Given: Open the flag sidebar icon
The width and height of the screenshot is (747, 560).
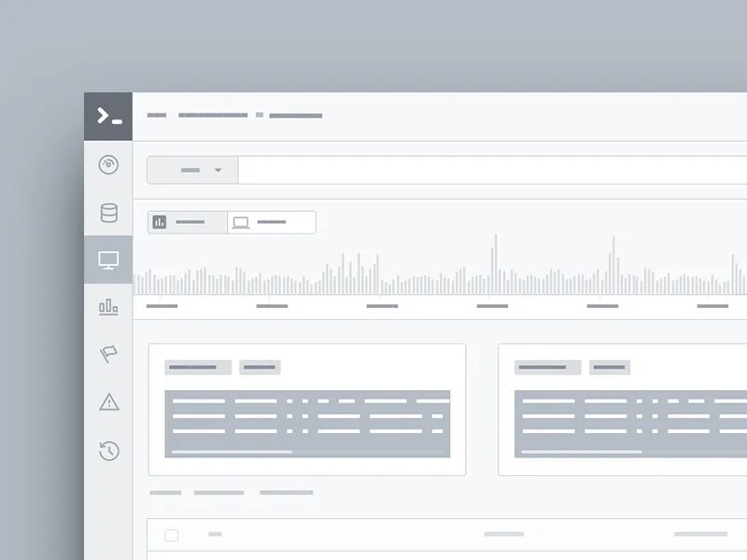Looking at the screenshot, I should point(108,355).
